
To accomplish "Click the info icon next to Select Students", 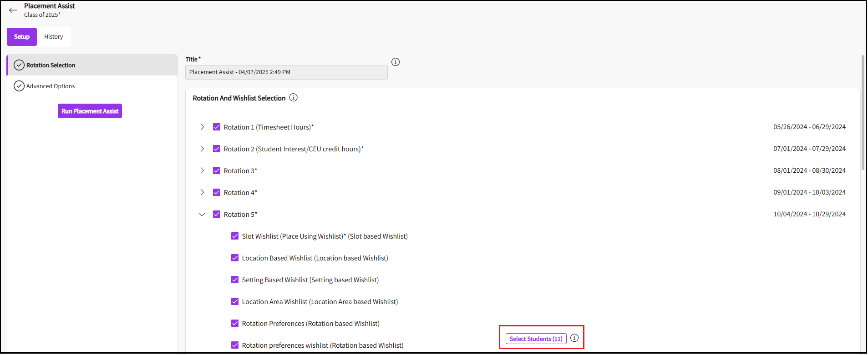I will (x=574, y=338).
